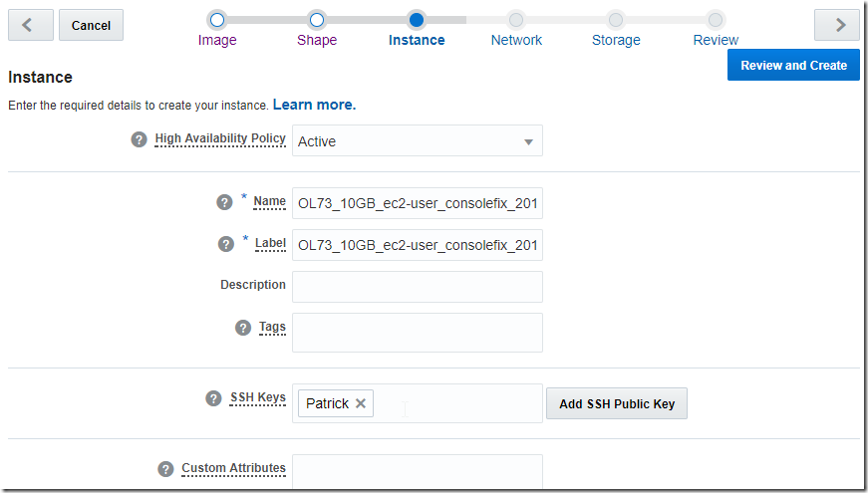Follow the Learn more link
Viewport: 868px width, 493px height.
(x=314, y=105)
